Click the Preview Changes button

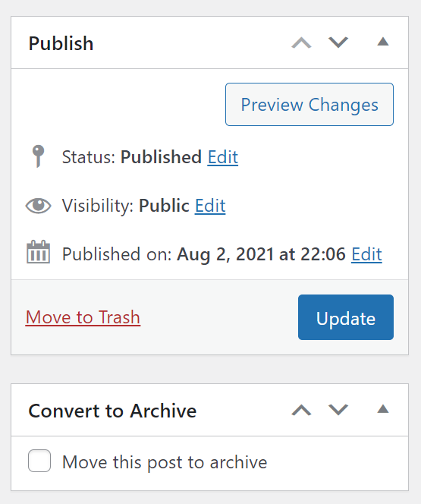309,105
